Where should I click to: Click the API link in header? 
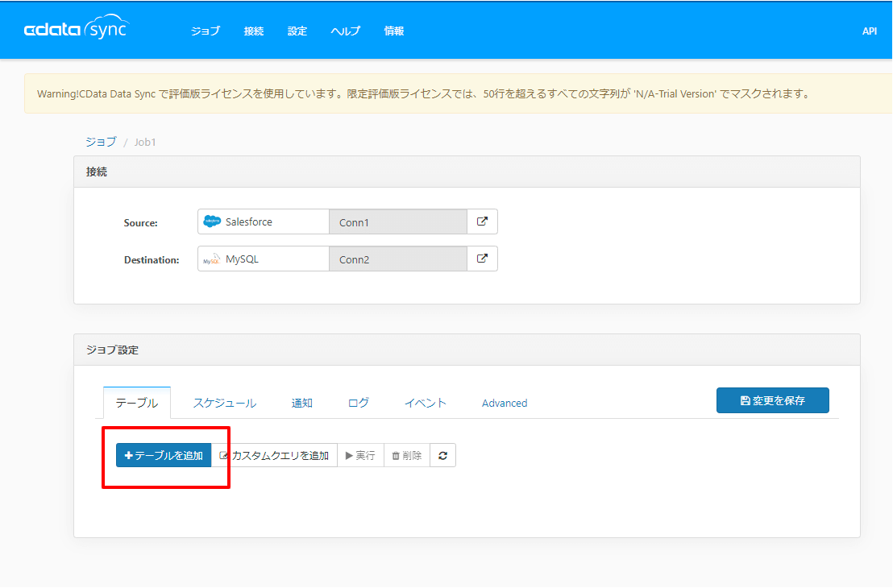click(869, 31)
